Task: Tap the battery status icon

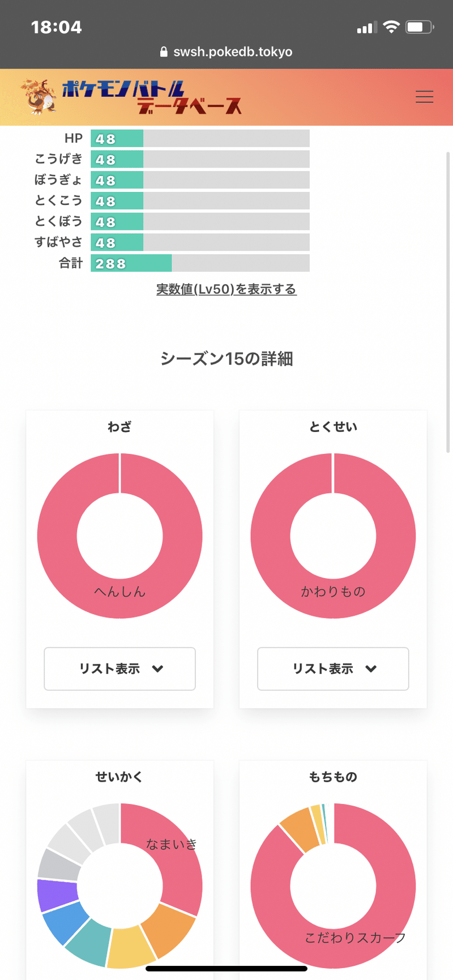Action: (x=420, y=27)
